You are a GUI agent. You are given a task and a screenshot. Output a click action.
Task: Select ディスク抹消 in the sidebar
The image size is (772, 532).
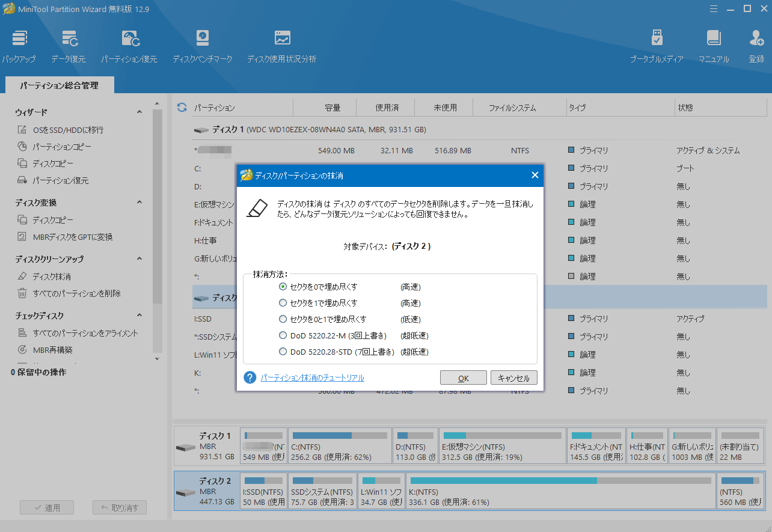(x=44, y=277)
